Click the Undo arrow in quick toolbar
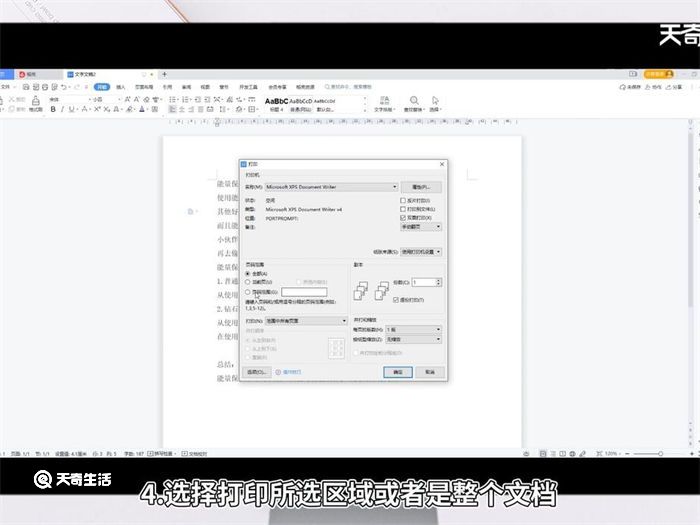 (x=64, y=87)
